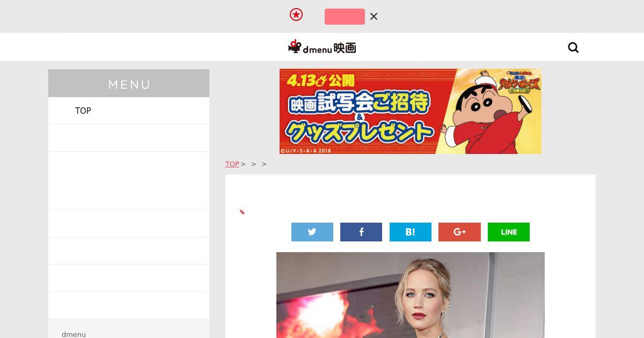Share article on Google Plus
The height and width of the screenshot is (338, 644).
coord(459,232)
